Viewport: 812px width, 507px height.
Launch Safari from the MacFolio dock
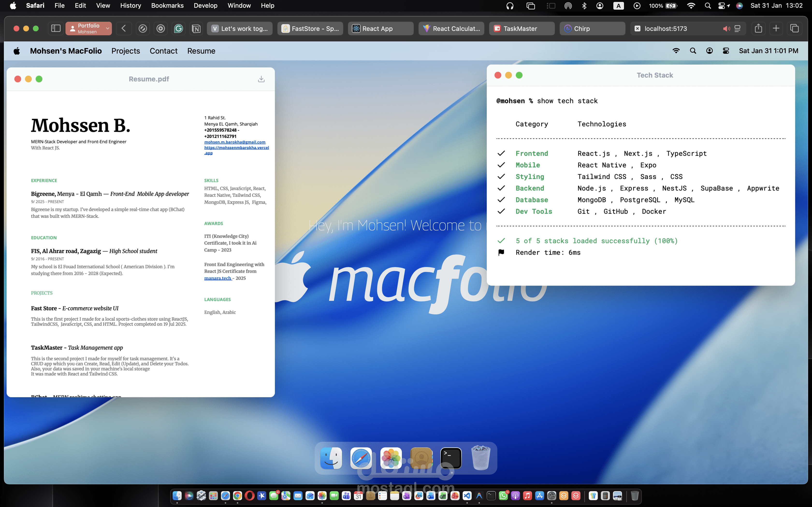(x=361, y=458)
